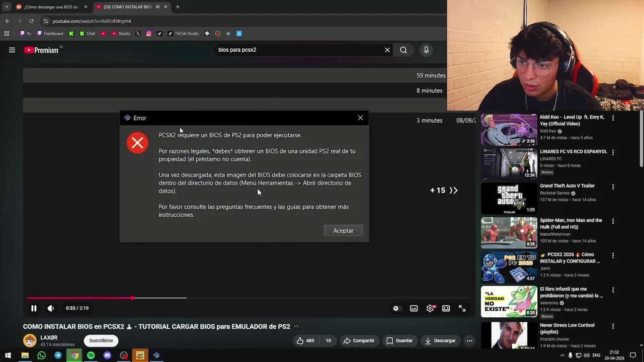Open Windows notification center
Viewport: 644px width, 362px height.
coord(633,355)
